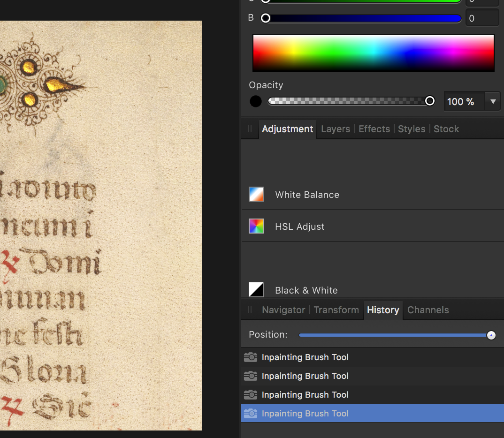The height and width of the screenshot is (438, 504).
Task: Open the Transform tab
Action: pos(336,310)
